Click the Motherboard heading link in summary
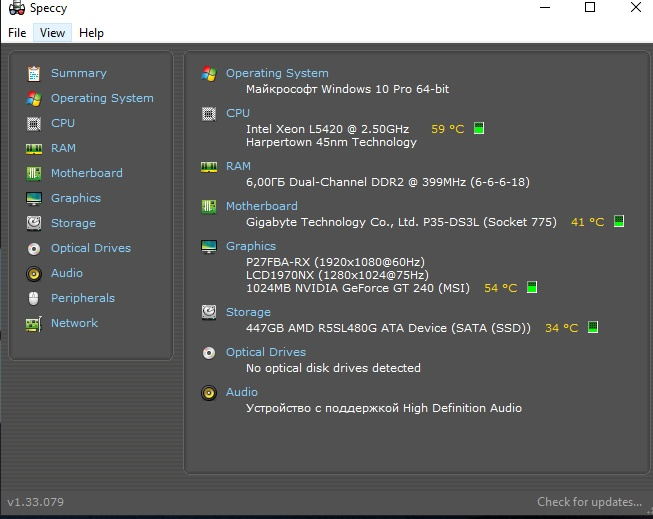 262,206
